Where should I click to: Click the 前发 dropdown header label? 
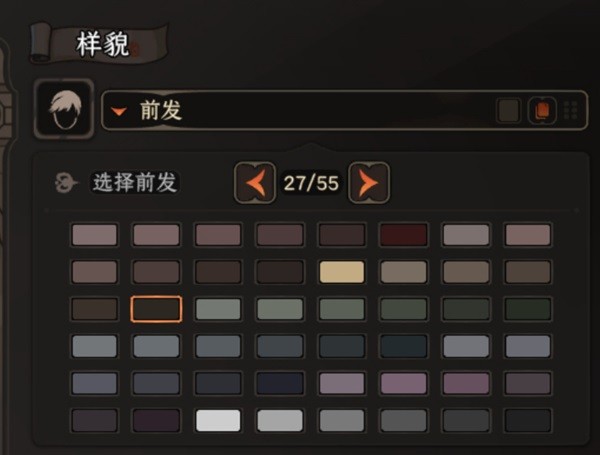tap(161, 111)
